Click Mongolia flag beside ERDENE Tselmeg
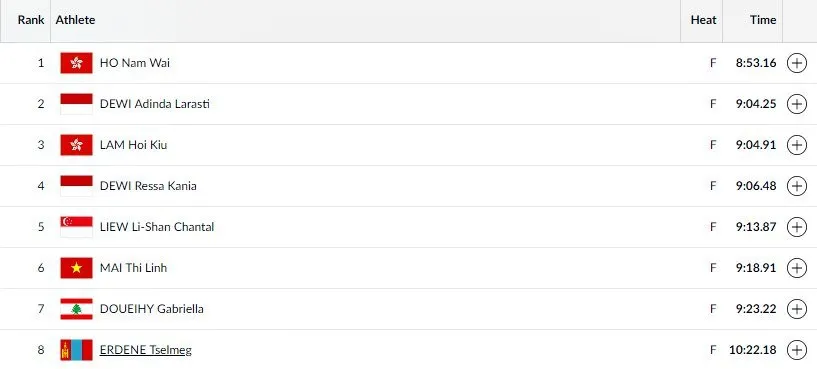The width and height of the screenshot is (817, 369). click(77, 350)
